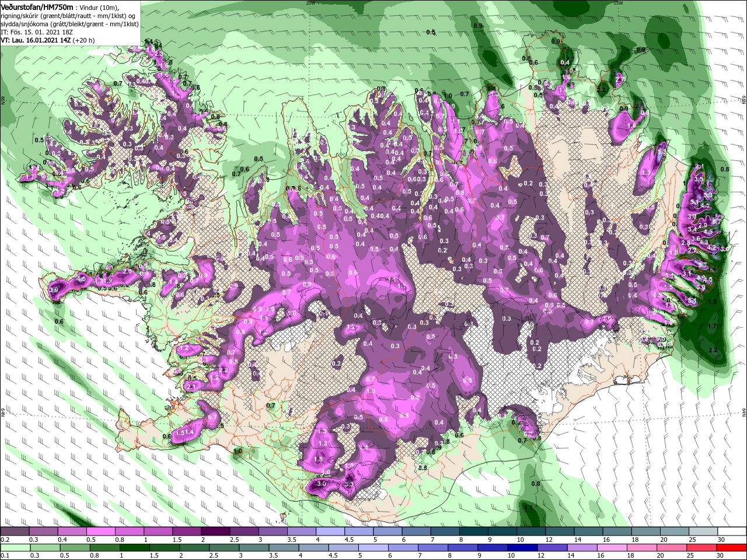Click the Veðurstofan/HM750m map title
Screen dimensions: 747x560
click(37, 6)
